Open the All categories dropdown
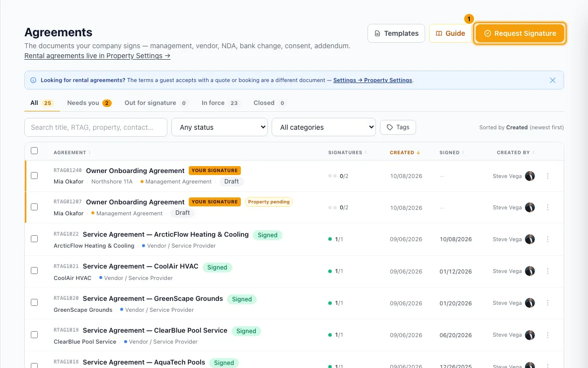 click(324, 127)
